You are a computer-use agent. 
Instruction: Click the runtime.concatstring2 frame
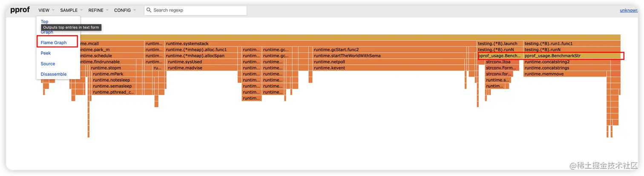click(x=567, y=62)
